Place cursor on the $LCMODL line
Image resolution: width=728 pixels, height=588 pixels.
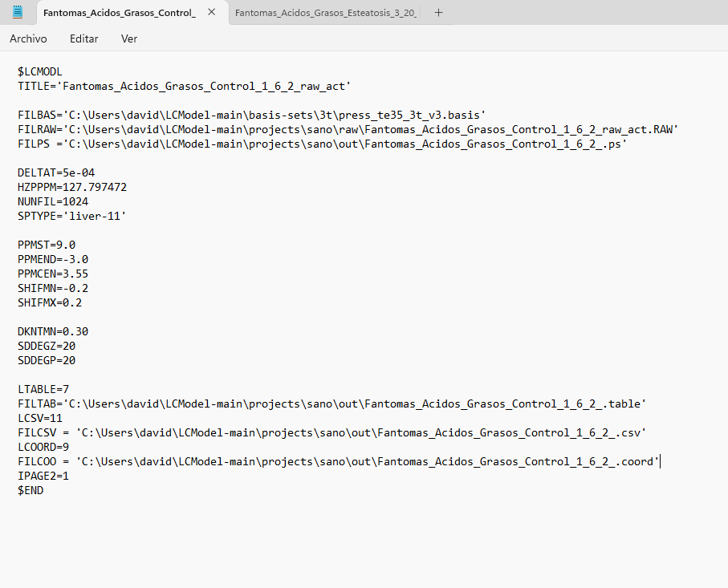click(x=40, y=71)
